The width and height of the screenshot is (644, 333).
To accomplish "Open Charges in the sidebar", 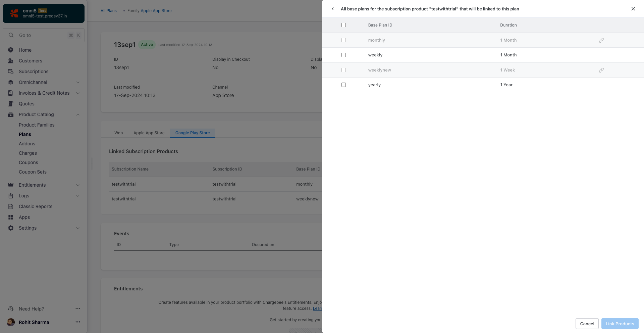I will click(28, 153).
